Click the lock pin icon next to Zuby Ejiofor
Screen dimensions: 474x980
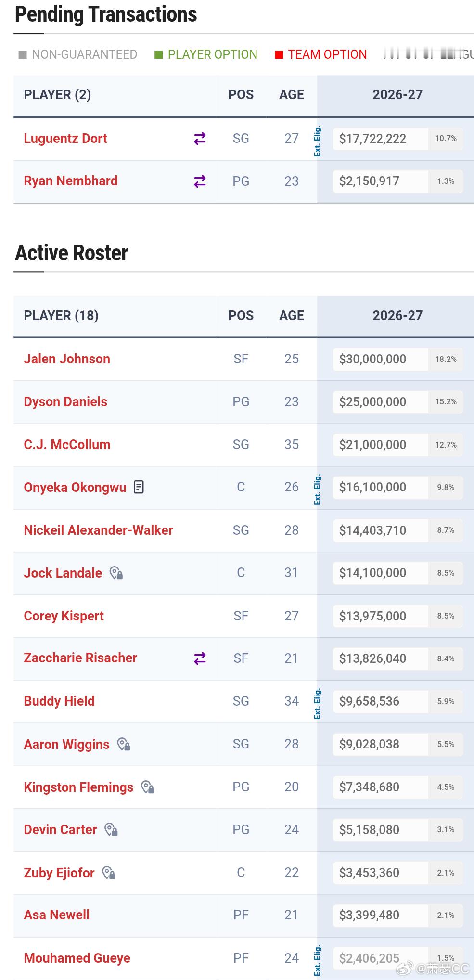(108, 873)
